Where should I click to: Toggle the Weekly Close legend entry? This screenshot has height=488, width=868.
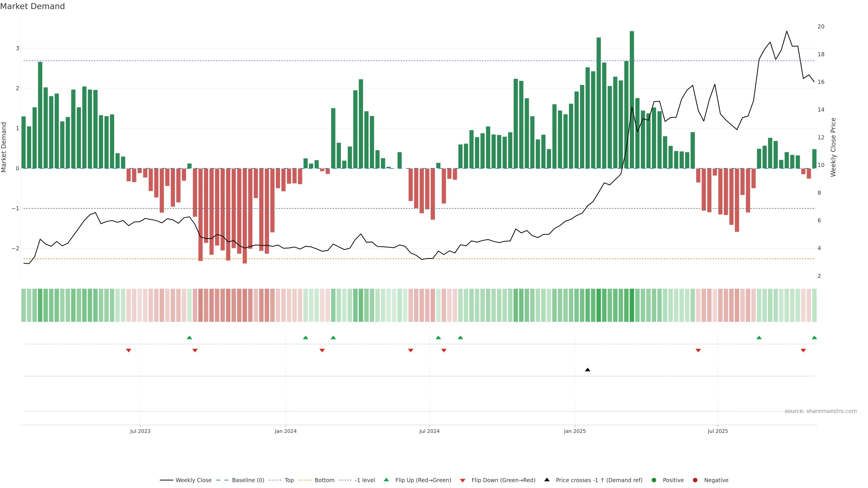tap(193, 480)
